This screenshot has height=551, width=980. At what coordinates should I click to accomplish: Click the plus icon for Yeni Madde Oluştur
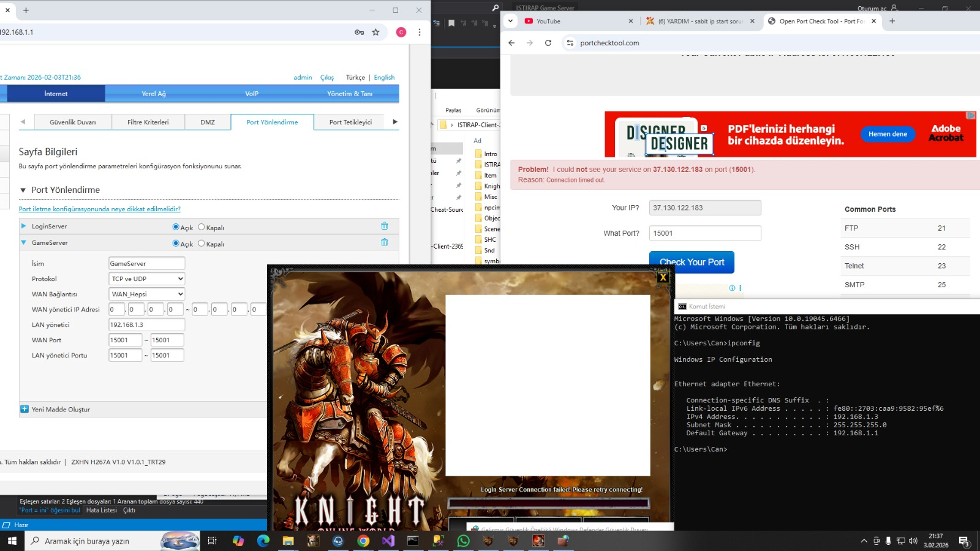pos(24,409)
